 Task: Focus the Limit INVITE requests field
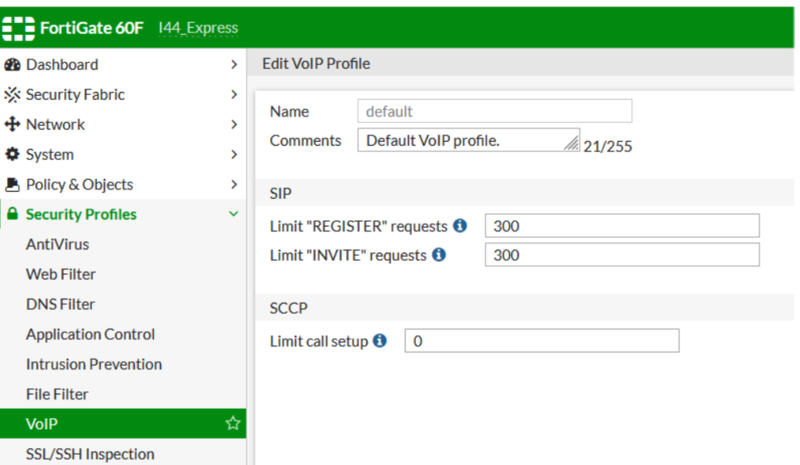621,255
